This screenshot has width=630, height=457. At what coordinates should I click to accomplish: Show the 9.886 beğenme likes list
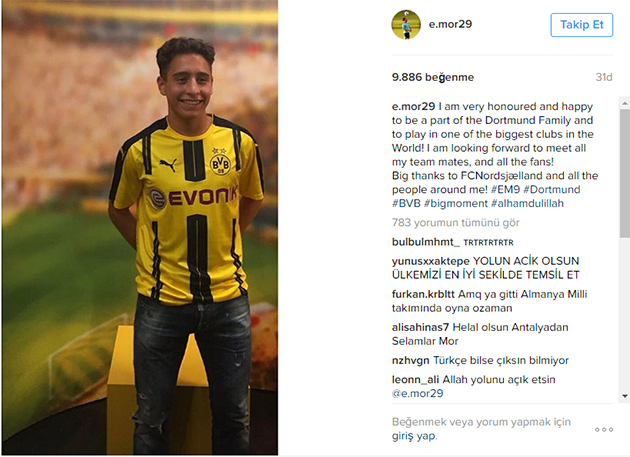[433, 77]
